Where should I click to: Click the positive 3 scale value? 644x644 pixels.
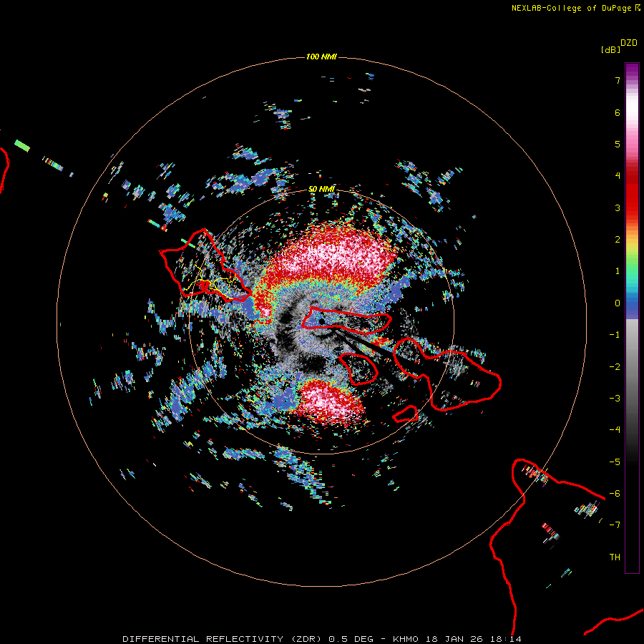point(618,208)
